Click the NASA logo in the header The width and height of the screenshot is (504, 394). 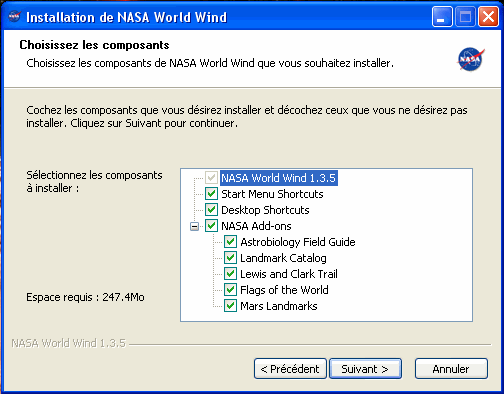click(470, 59)
